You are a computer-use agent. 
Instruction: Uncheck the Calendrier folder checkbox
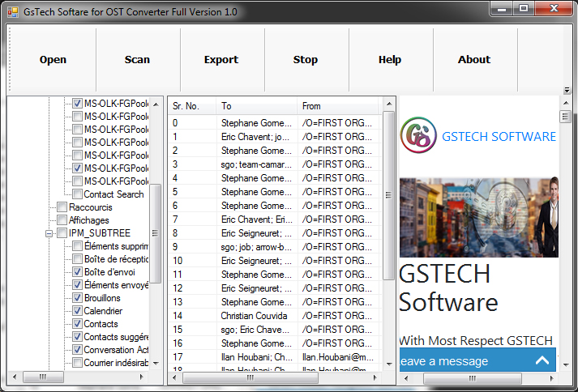[78, 311]
